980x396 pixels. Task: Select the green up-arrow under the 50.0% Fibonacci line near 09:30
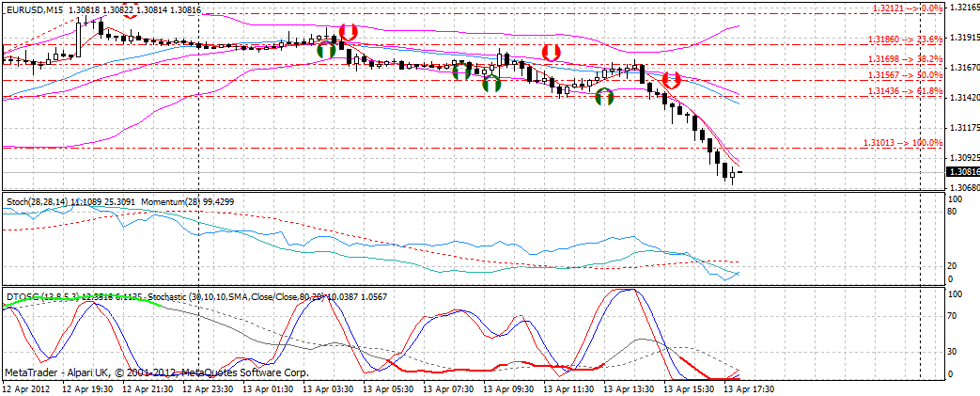point(491,84)
